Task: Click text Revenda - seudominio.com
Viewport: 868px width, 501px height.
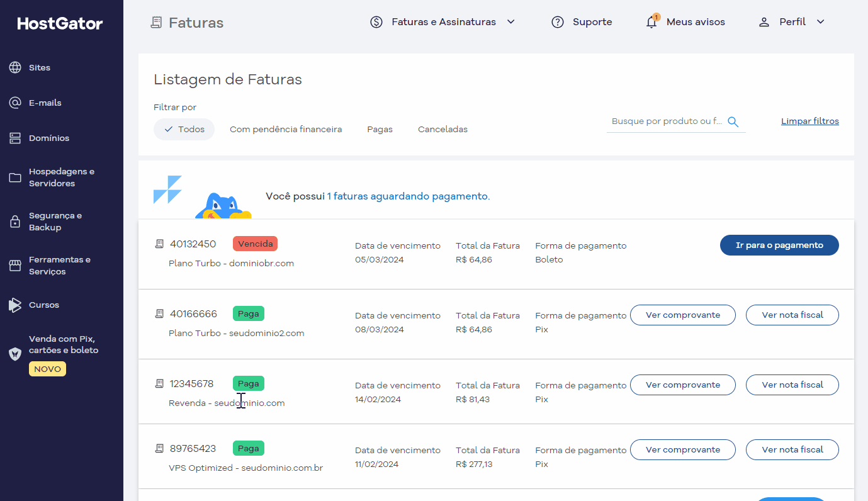Action: point(227,403)
